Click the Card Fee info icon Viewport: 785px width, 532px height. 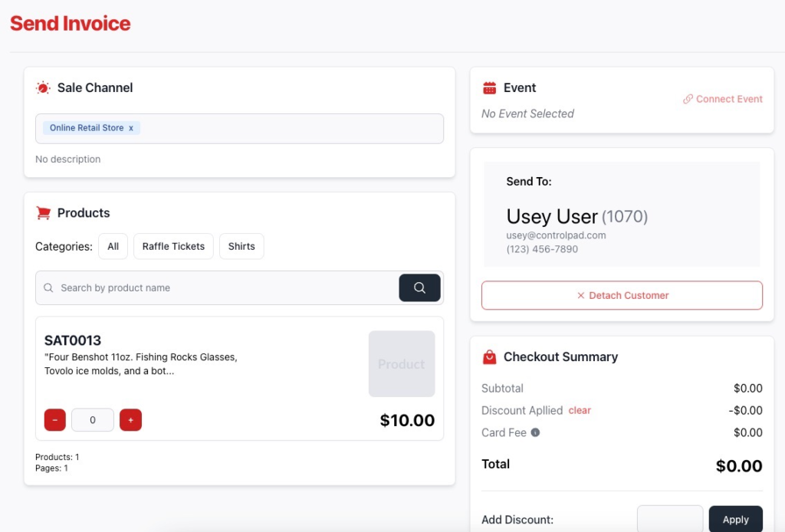pyautogui.click(x=535, y=432)
